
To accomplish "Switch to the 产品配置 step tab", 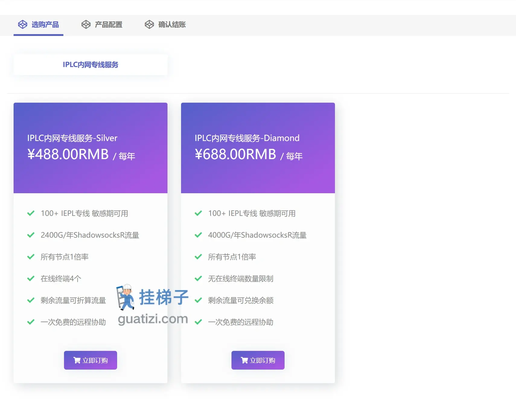I will 102,25.
